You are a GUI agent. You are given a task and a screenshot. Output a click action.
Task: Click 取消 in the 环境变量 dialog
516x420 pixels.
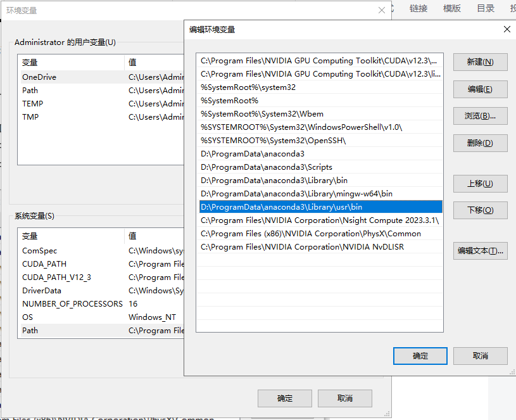coord(344,398)
